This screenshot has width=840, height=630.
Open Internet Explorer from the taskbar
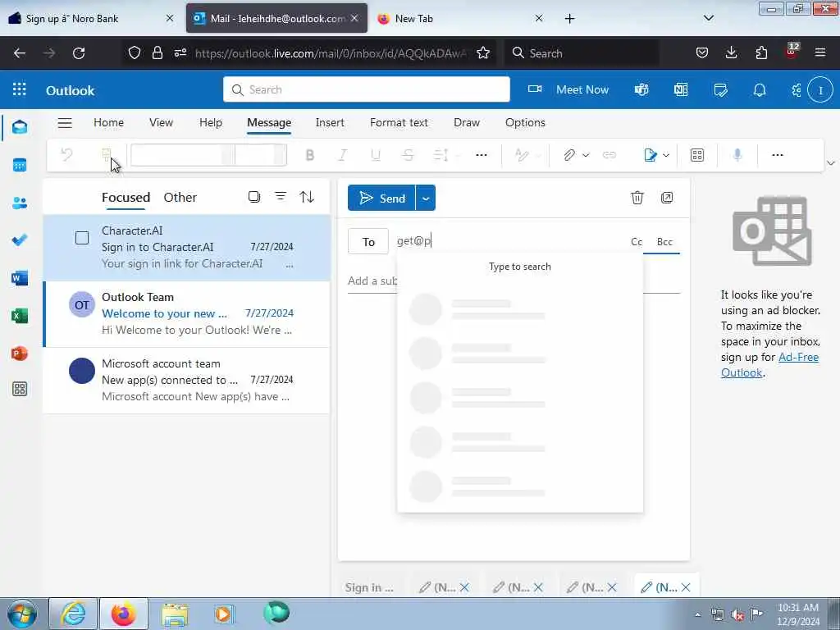tap(73, 614)
